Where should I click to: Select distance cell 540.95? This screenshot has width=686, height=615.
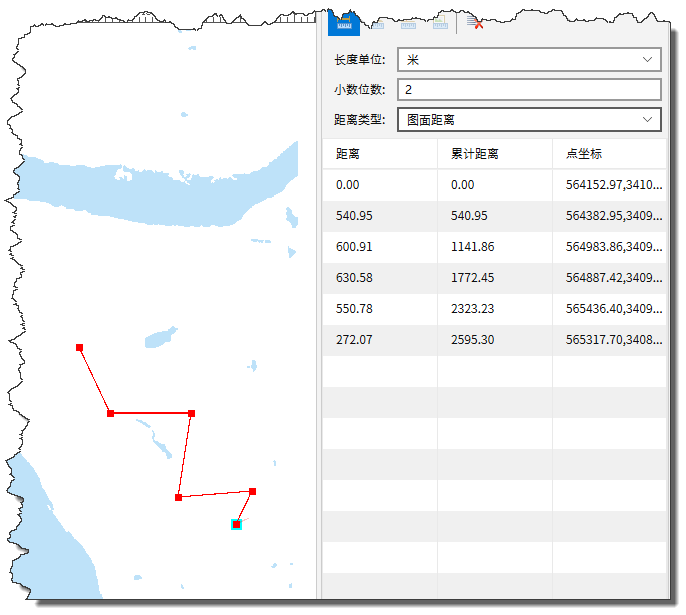click(380, 216)
